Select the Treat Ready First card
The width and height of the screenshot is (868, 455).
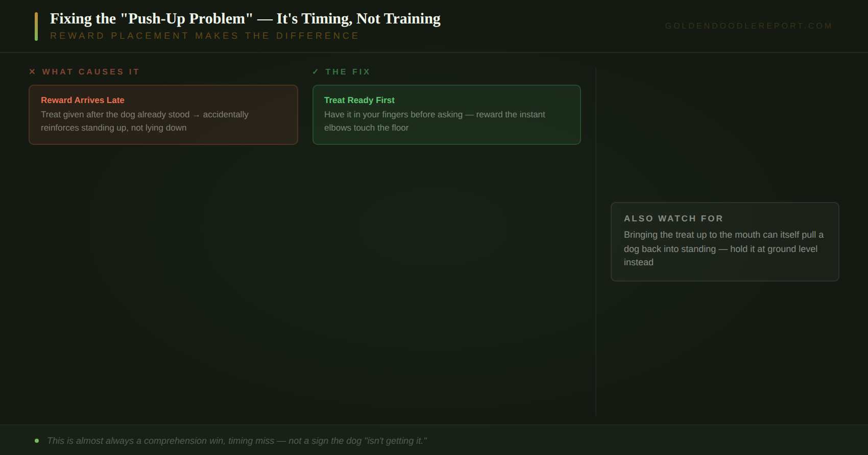(447, 115)
